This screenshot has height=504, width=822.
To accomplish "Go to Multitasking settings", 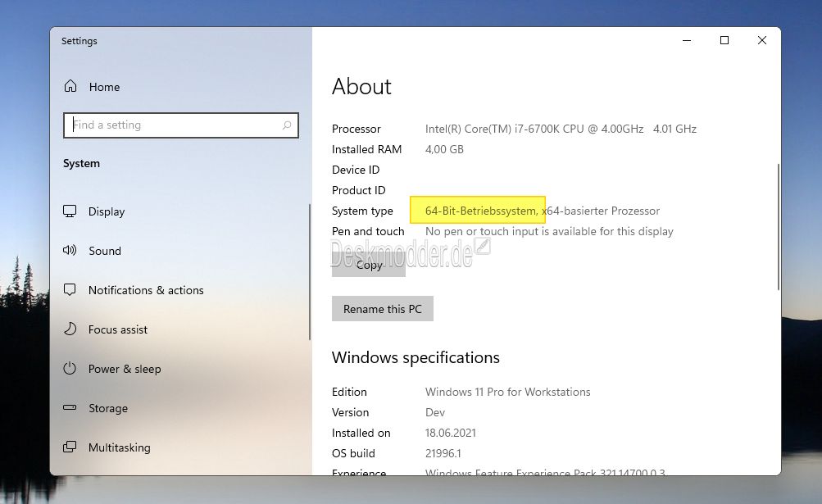I will click(120, 448).
